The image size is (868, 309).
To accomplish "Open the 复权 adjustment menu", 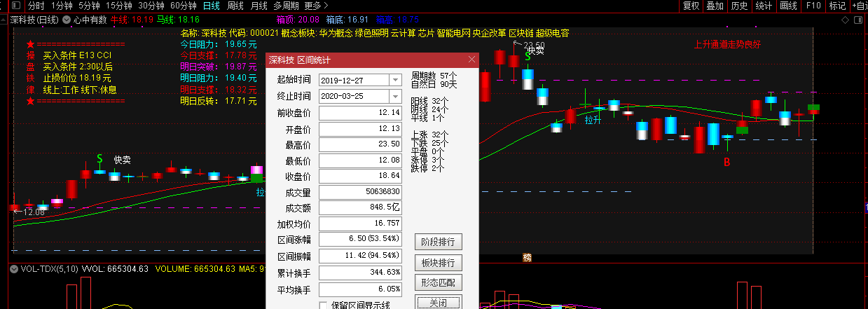I will 691,6.
